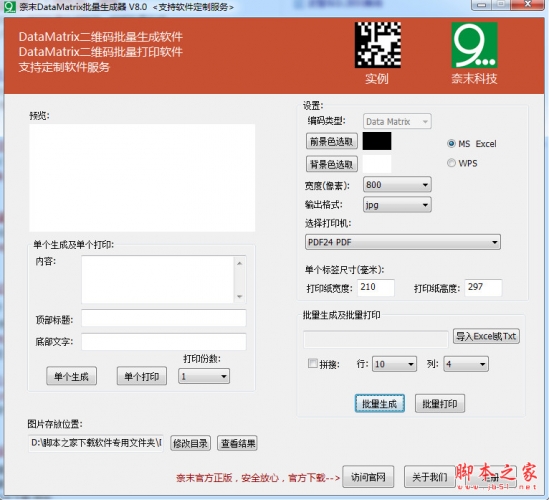Open the 行 dropdown showing 10
This screenshot has height=500, width=549.
pos(394,364)
